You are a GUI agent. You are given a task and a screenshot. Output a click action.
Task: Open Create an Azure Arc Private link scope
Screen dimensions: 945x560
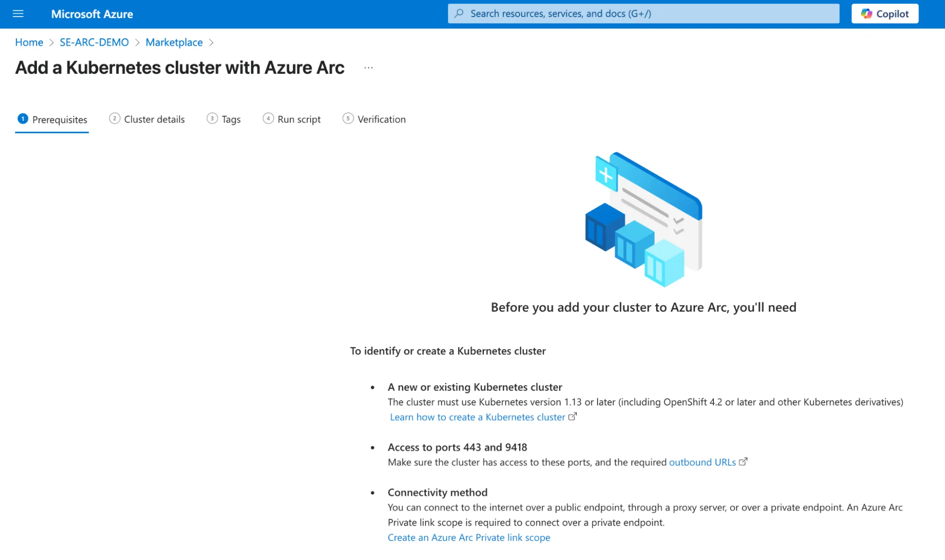[x=469, y=537]
